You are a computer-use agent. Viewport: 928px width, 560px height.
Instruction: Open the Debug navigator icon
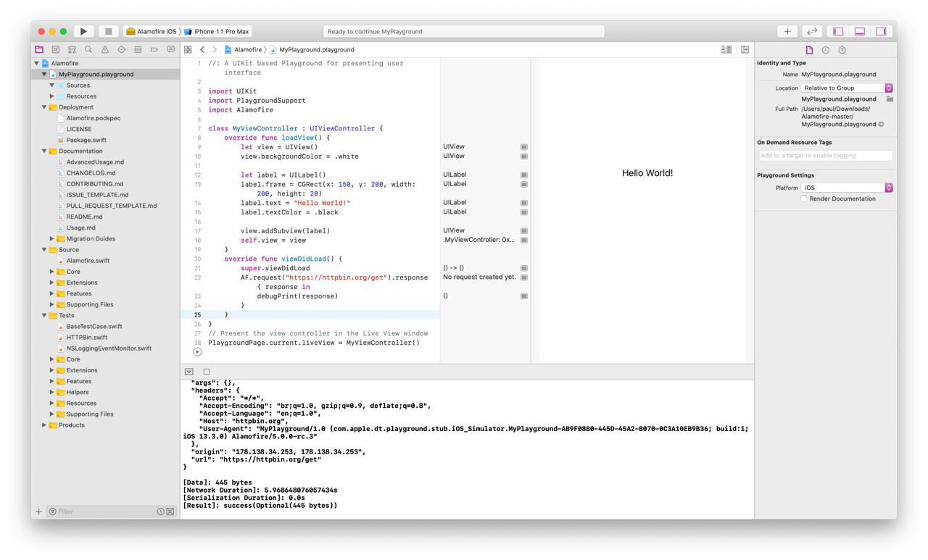[x=138, y=49]
